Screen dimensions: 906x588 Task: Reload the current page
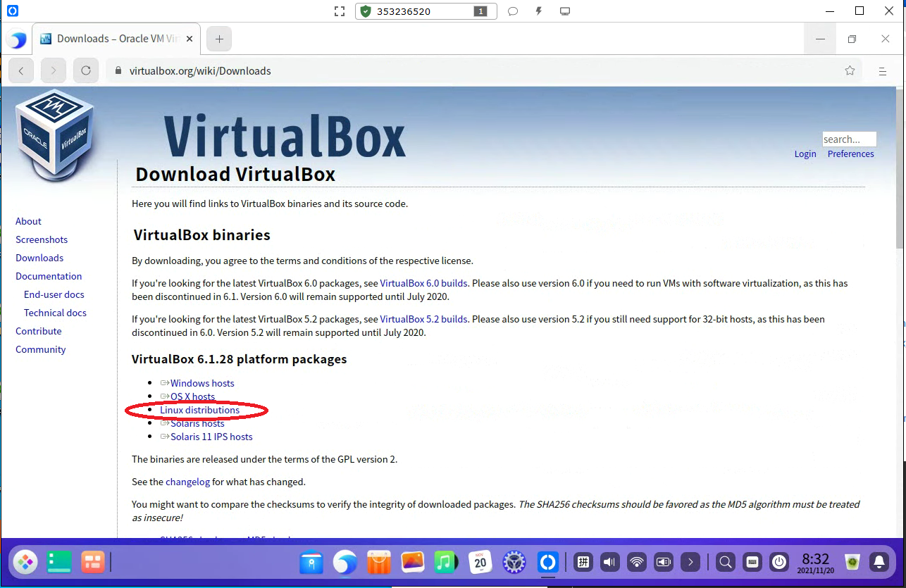86,70
